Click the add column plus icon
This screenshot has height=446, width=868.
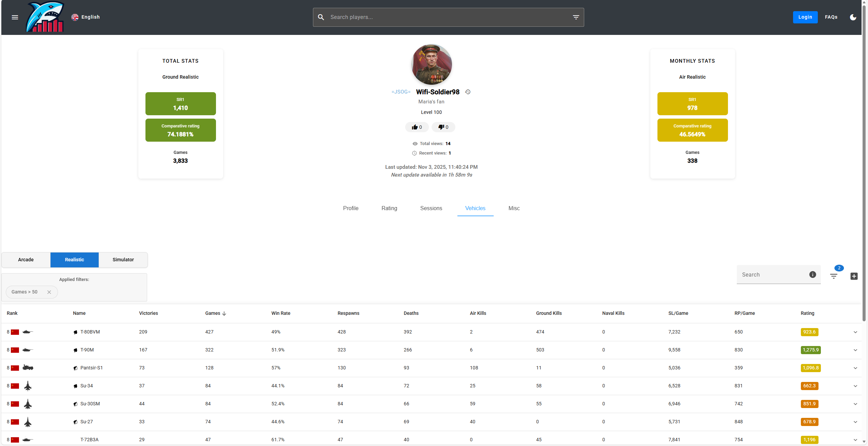854,276
